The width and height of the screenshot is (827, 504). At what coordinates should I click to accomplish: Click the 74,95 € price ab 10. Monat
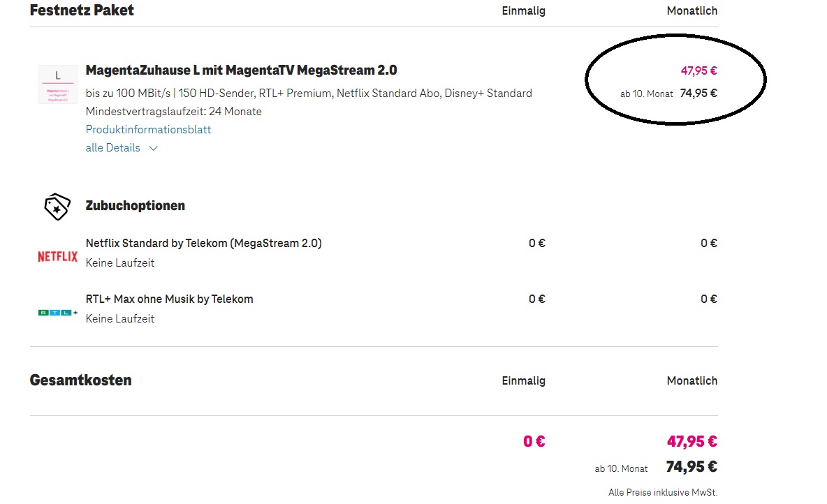click(x=698, y=94)
